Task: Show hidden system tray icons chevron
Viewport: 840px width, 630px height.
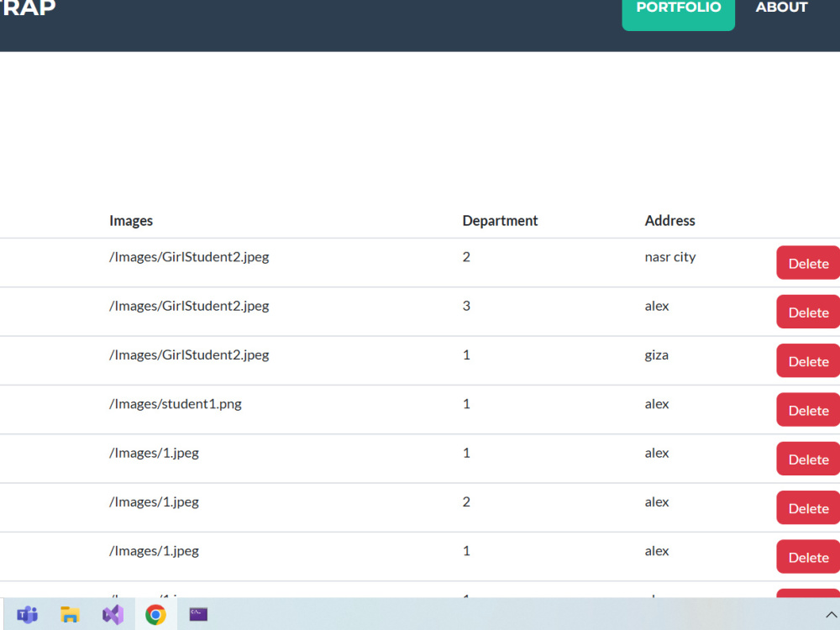Action: point(831,615)
